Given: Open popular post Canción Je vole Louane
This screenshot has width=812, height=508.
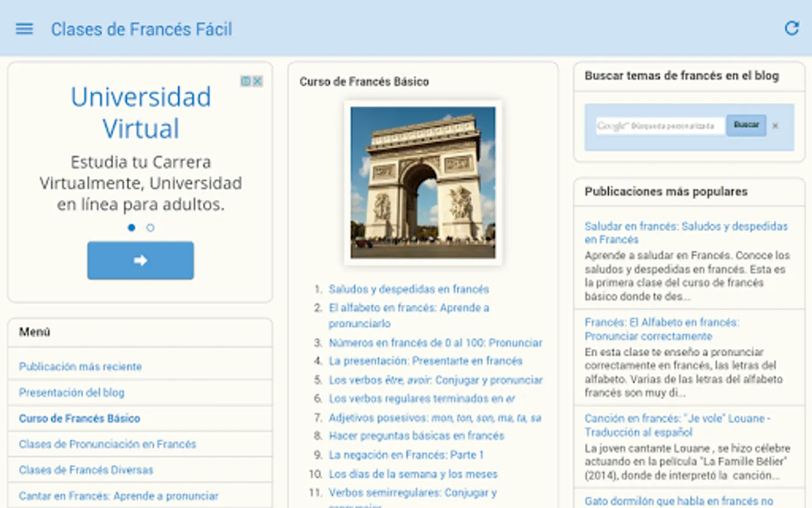Looking at the screenshot, I should pyautogui.click(x=677, y=425).
